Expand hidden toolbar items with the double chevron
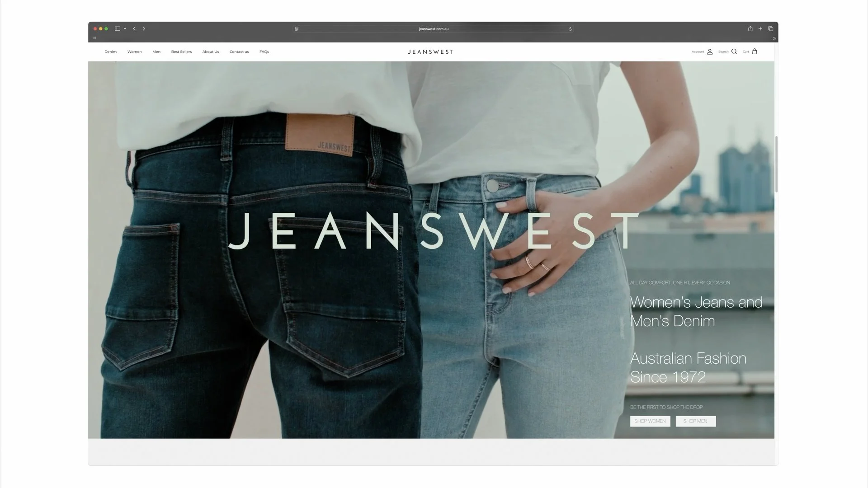The image size is (868, 488). [x=774, y=38]
